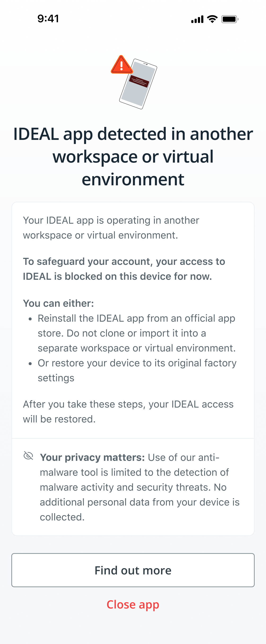The image size is (266, 644).
Task: Click the bold access blocked warning text
Action: click(x=124, y=269)
